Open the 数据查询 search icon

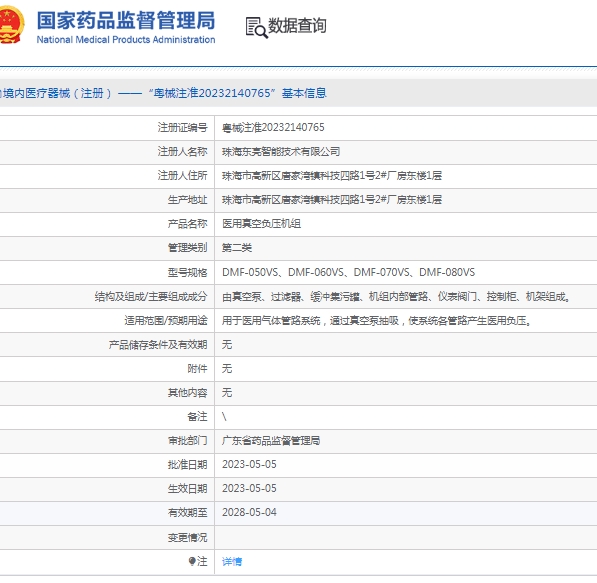(256, 27)
